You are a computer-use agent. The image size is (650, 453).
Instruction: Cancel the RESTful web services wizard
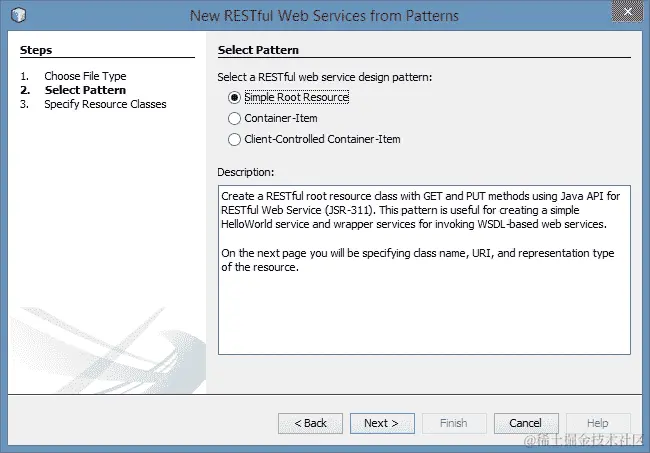pos(526,423)
